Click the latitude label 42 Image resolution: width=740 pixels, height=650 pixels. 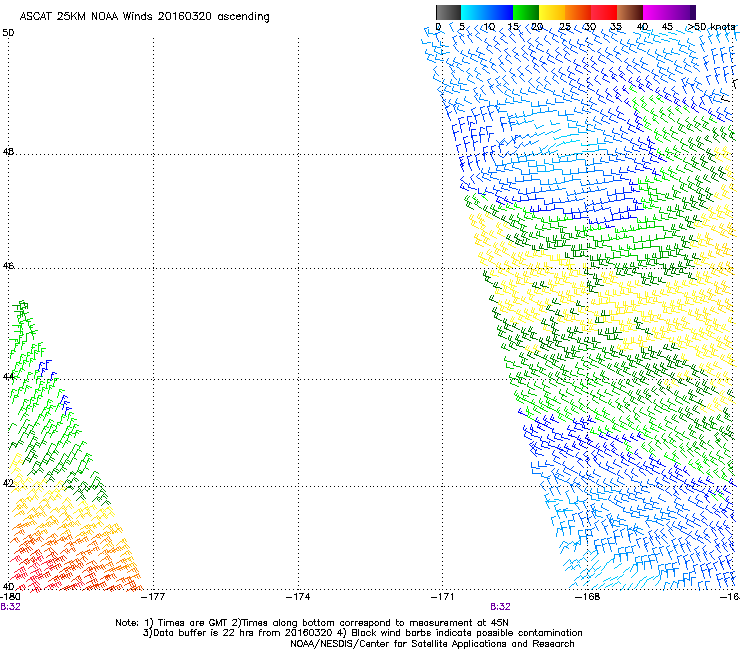point(8,483)
